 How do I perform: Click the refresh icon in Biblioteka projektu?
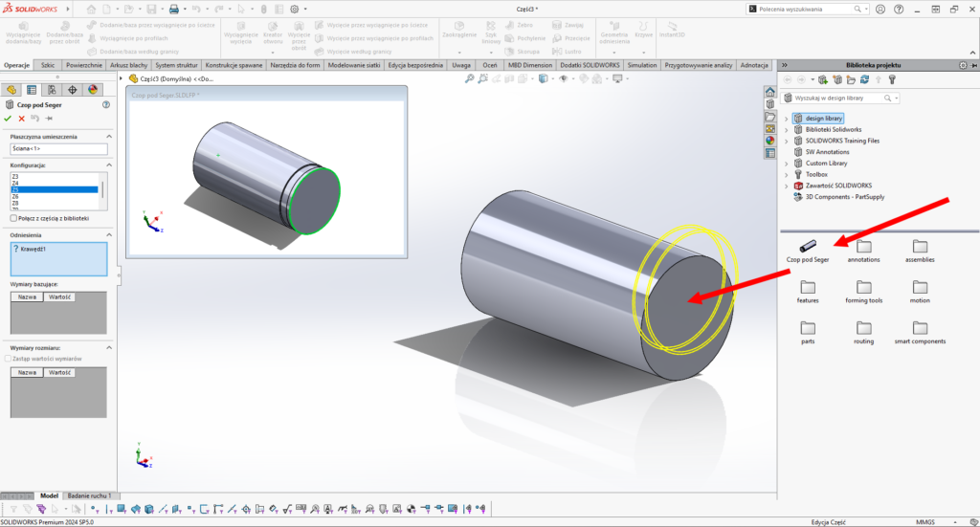coord(864,79)
